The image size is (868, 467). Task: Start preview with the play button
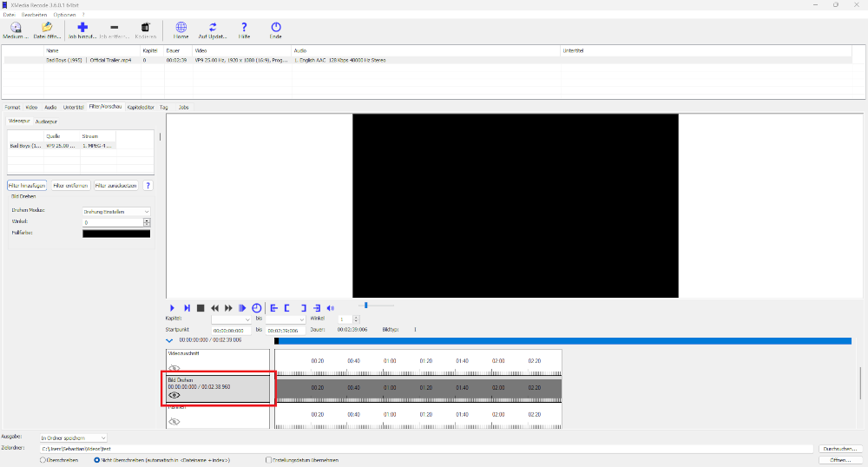tap(172, 308)
